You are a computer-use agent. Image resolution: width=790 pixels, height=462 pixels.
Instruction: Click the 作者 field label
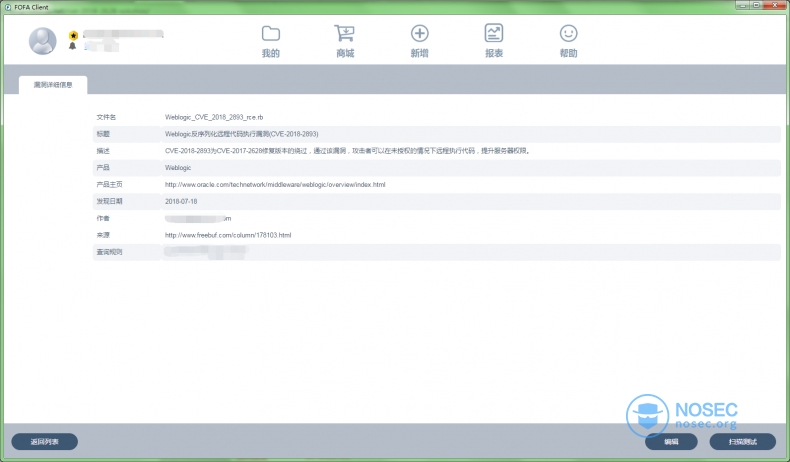pyautogui.click(x=103, y=218)
